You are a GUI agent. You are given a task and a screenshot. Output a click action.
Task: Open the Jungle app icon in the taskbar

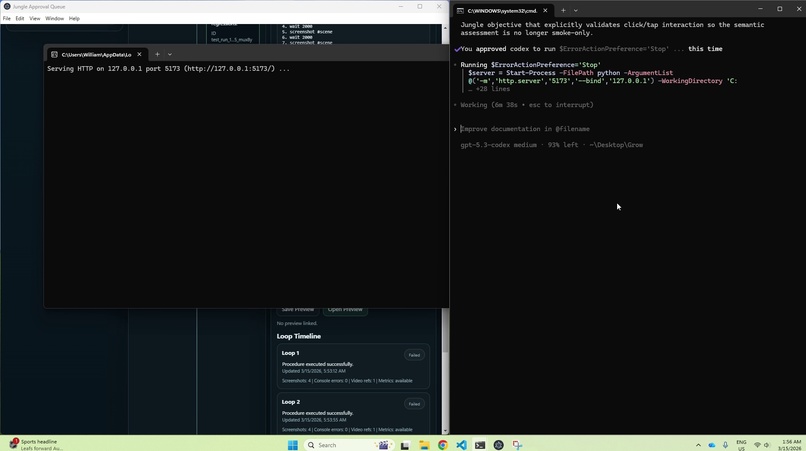tap(498, 445)
